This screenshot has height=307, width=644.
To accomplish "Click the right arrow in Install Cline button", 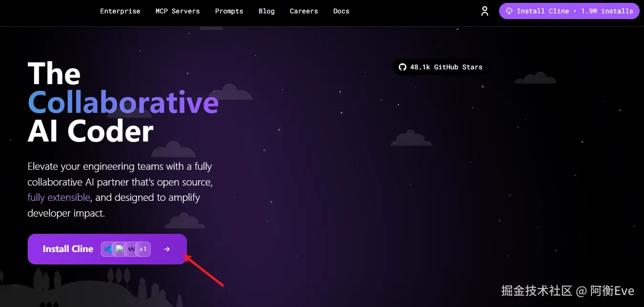I will point(167,249).
